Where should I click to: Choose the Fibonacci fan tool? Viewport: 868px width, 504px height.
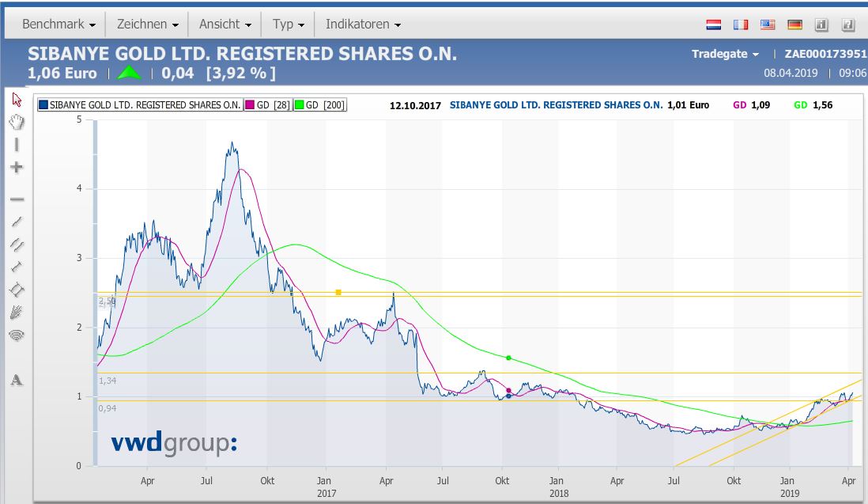coord(17,313)
